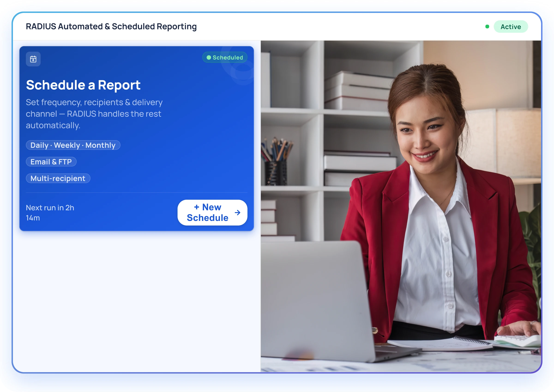Click the arrow icon in New Schedule button
Viewport: 554px width, 392px height.
point(238,212)
